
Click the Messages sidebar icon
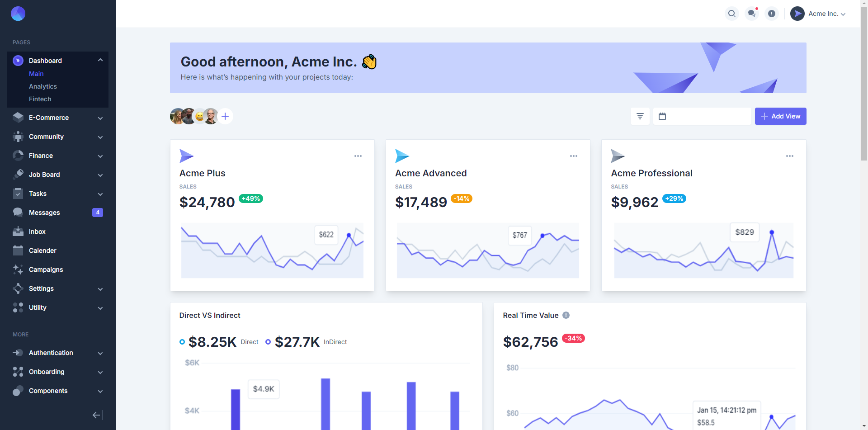18,213
